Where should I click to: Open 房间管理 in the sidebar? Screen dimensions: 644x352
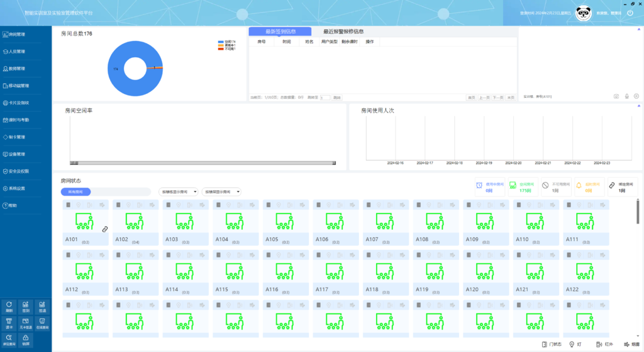[x=18, y=35]
